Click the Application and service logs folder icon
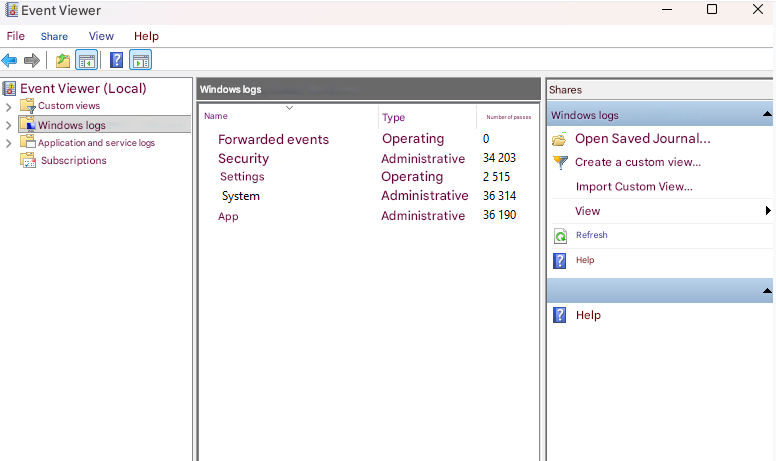The image size is (776, 461). (x=28, y=142)
